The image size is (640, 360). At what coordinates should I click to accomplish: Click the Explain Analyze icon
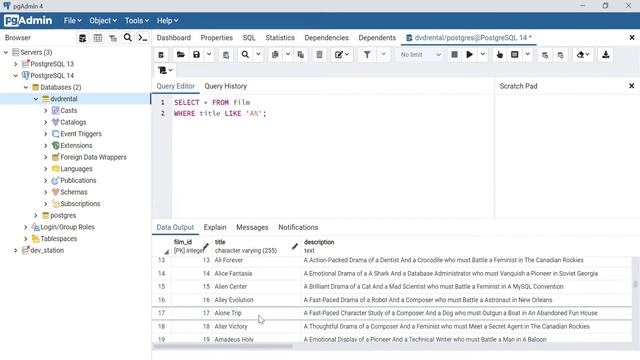[x=515, y=55]
